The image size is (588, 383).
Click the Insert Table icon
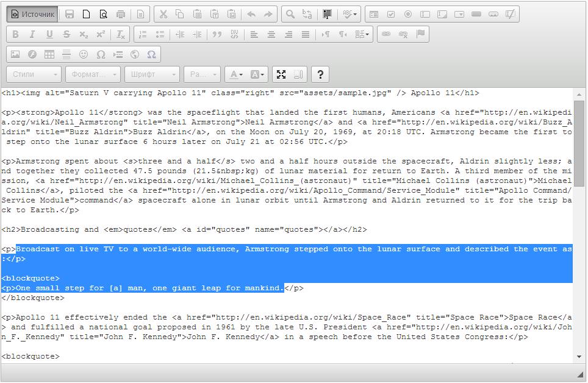click(49, 54)
